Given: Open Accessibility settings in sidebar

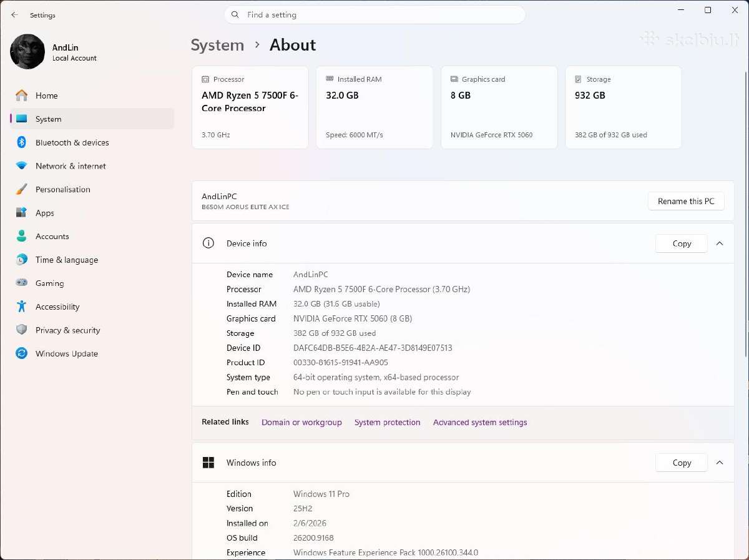Looking at the screenshot, I should pos(92,307).
